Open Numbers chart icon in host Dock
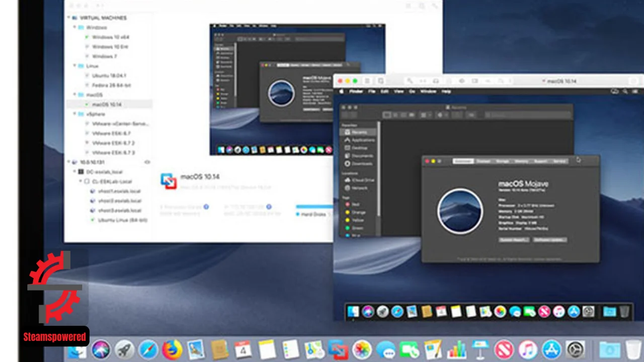The image size is (644, 362). tap(457, 349)
